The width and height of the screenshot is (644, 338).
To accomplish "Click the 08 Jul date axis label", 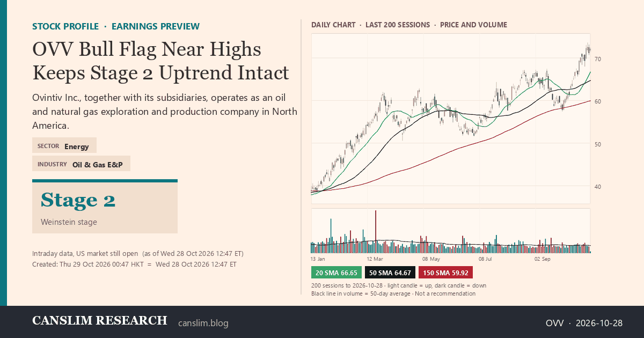I will click(x=486, y=259).
